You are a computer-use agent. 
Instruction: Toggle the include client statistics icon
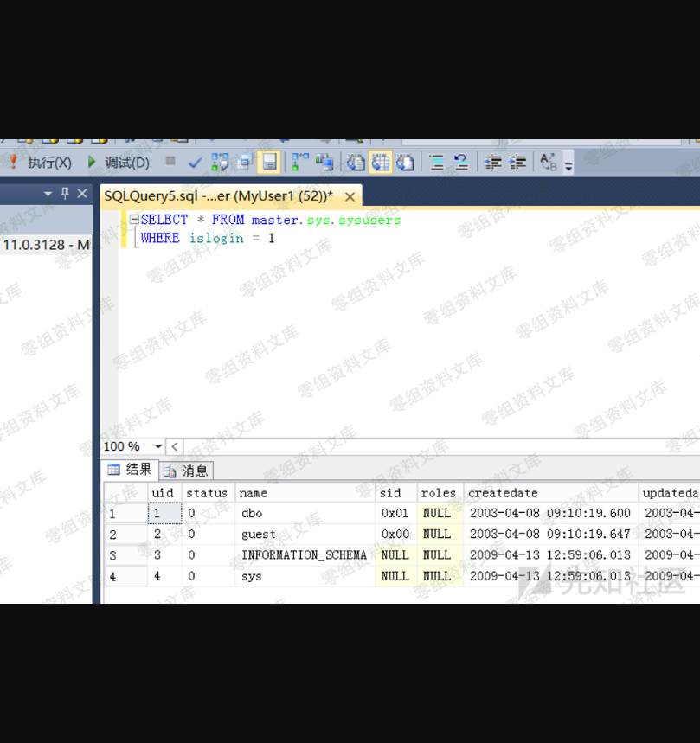tap(324, 163)
